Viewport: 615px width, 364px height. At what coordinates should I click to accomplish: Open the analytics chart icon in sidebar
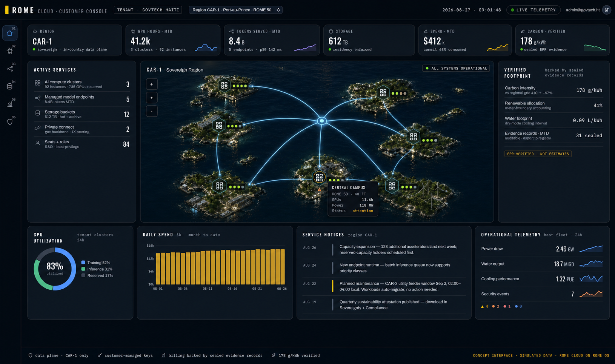pyautogui.click(x=10, y=104)
